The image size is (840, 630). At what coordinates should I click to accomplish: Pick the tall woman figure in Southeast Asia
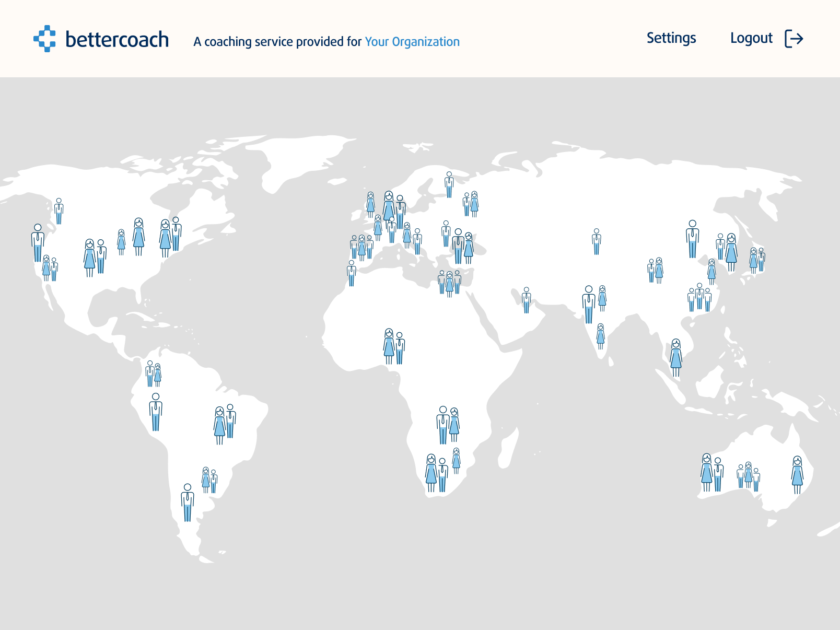676,358
